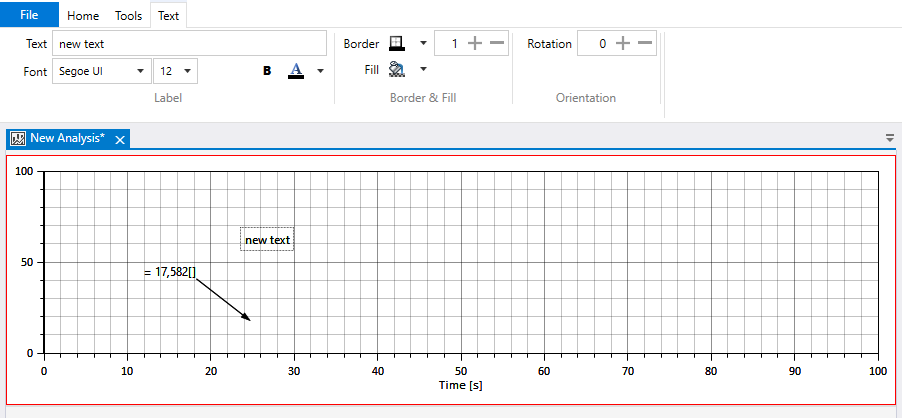Increase border width with plus icon
Viewport: 902px width, 418px height.
pos(475,44)
